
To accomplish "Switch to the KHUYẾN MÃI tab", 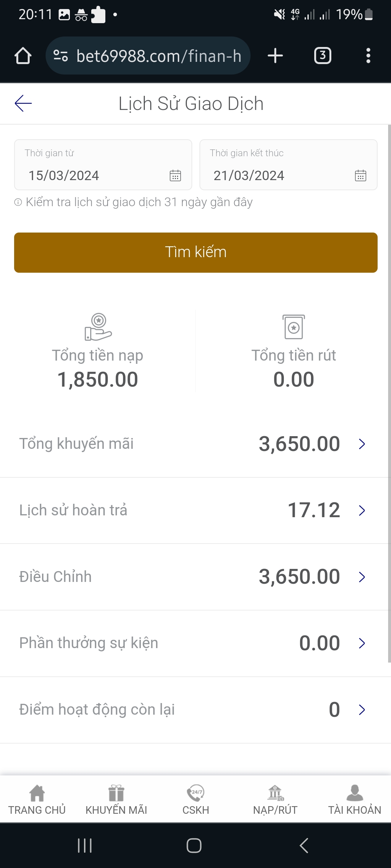I will [116, 800].
